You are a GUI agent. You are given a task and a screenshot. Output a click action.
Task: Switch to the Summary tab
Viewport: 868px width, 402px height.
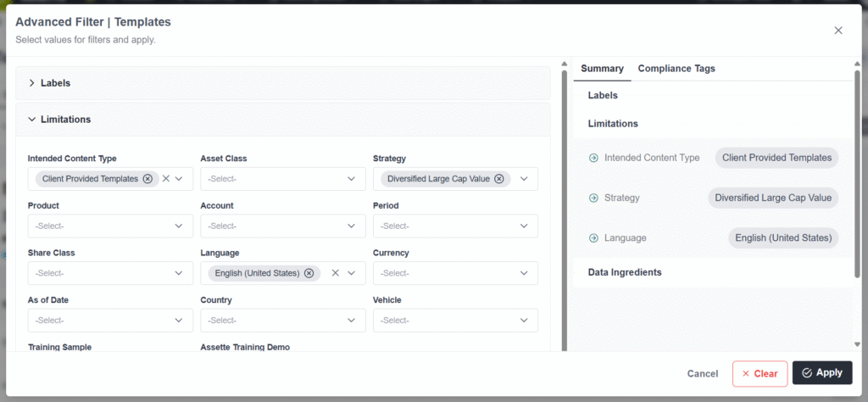(602, 69)
